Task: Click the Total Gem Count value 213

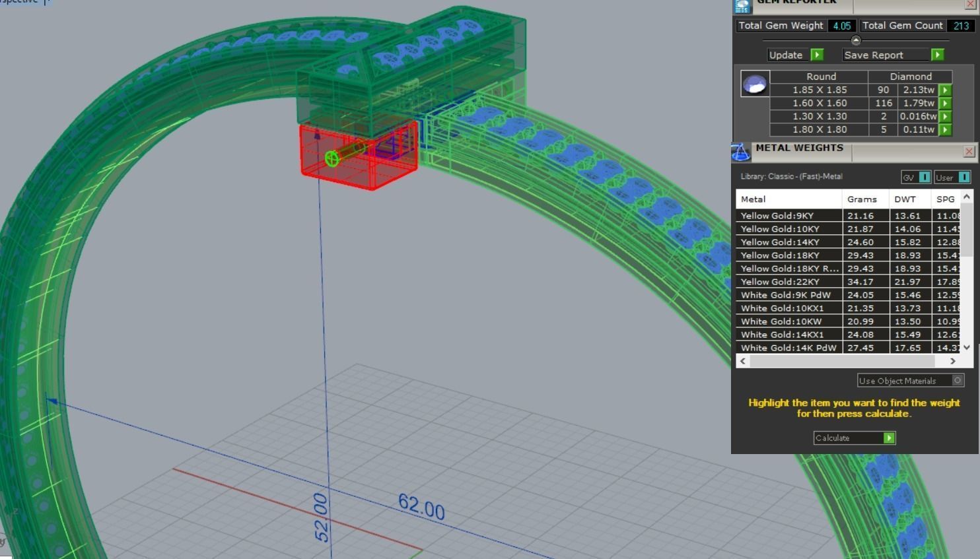Action: pyautogui.click(x=962, y=26)
